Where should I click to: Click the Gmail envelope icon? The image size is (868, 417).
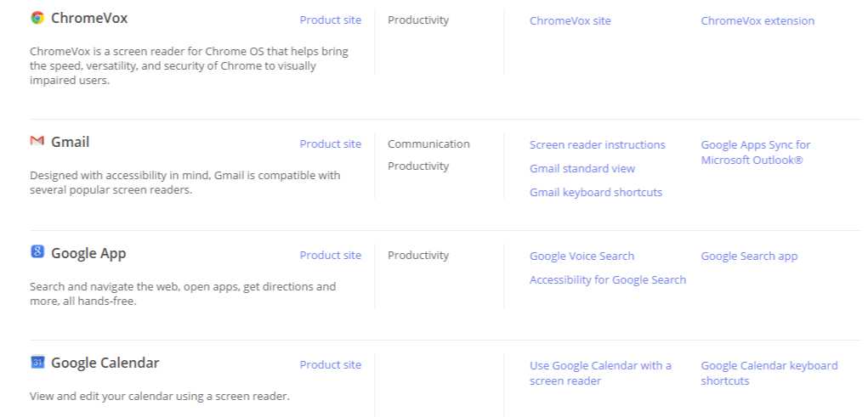click(37, 141)
